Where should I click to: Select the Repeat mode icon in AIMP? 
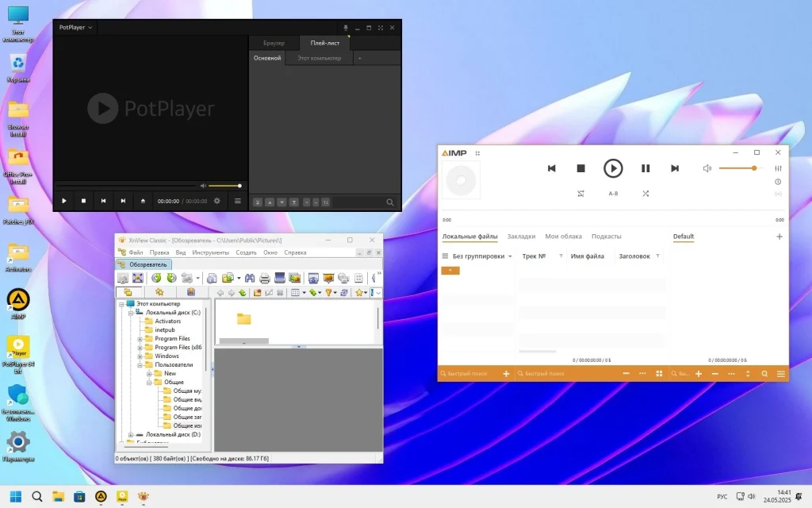click(581, 194)
